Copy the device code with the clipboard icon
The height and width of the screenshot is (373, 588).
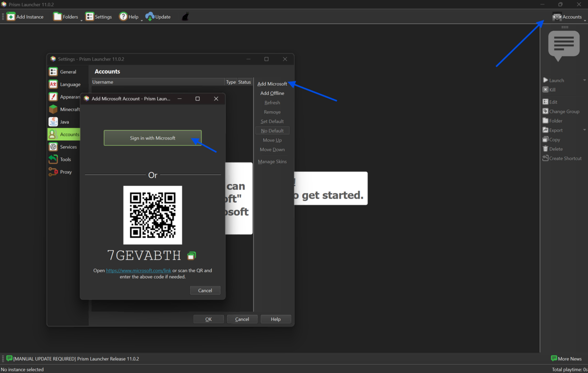pos(192,256)
